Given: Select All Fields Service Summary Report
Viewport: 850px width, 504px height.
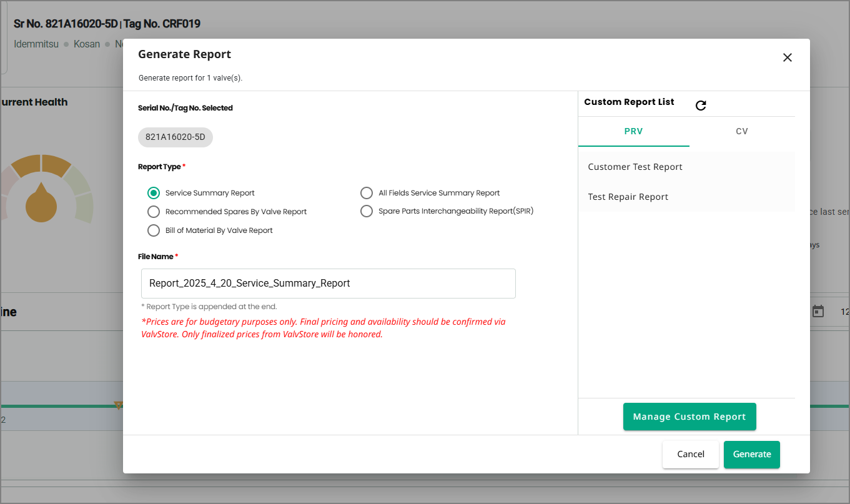Looking at the screenshot, I should coord(367,193).
